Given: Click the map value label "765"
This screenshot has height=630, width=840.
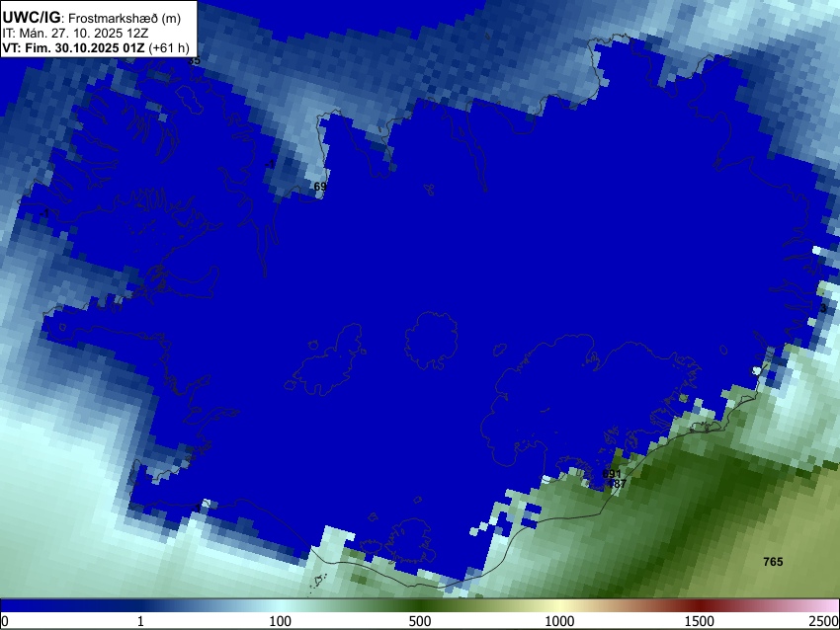Looking at the screenshot, I should tap(773, 562).
